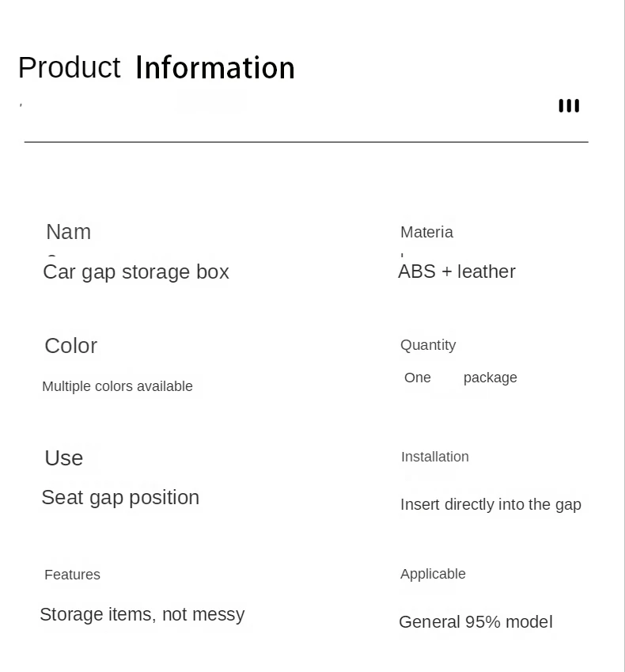Click the three vertical bars icon
This screenshot has width=625, height=672.
[569, 106]
